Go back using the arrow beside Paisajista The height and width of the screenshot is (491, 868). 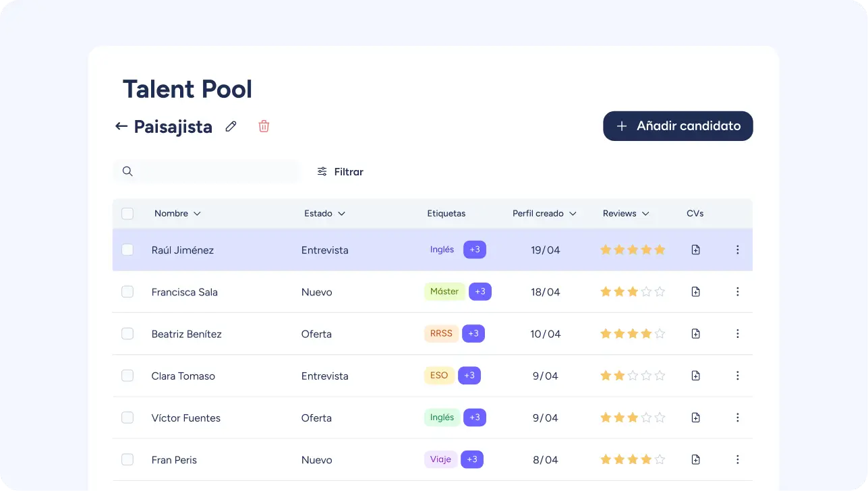tap(121, 126)
